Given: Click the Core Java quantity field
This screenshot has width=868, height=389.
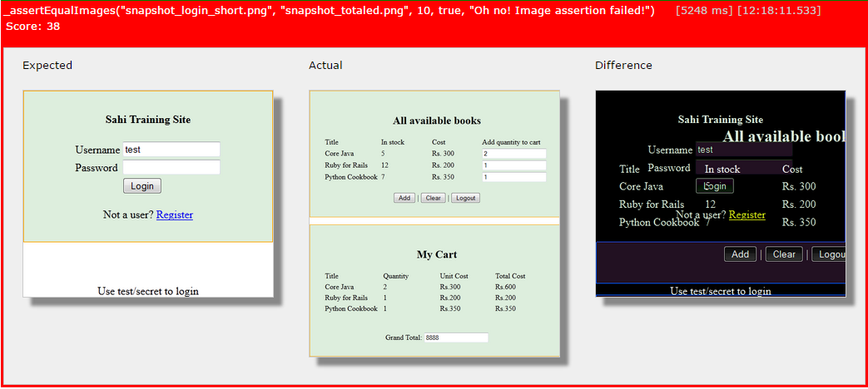Looking at the screenshot, I should [x=513, y=154].
